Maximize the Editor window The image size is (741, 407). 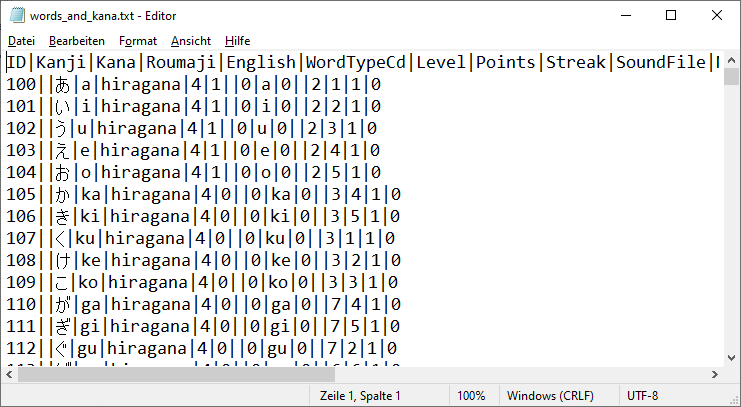point(671,16)
